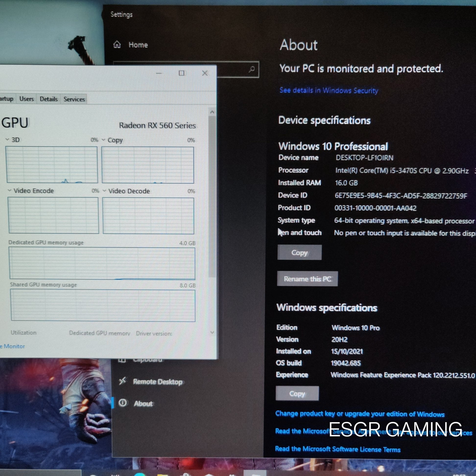Click the Task Manager vertical scrollbar thumb
The height and width of the screenshot is (476, 476).
tap(212, 197)
